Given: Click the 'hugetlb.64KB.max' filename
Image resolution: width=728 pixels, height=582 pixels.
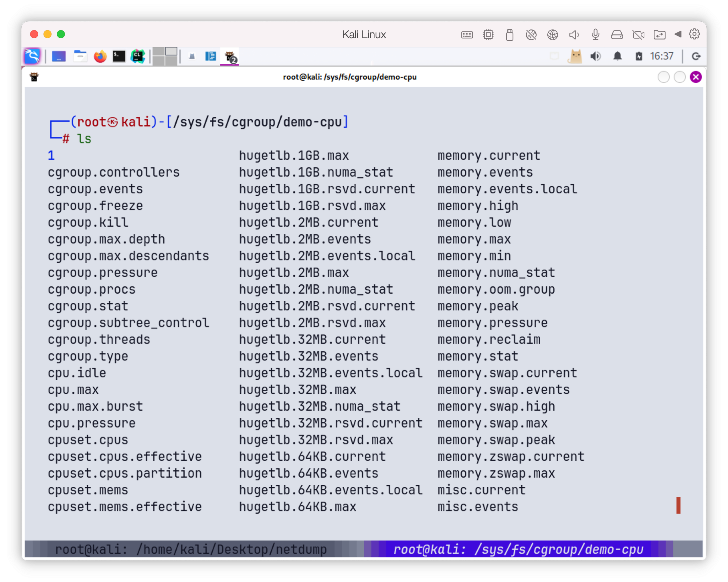Looking at the screenshot, I should [x=297, y=507].
